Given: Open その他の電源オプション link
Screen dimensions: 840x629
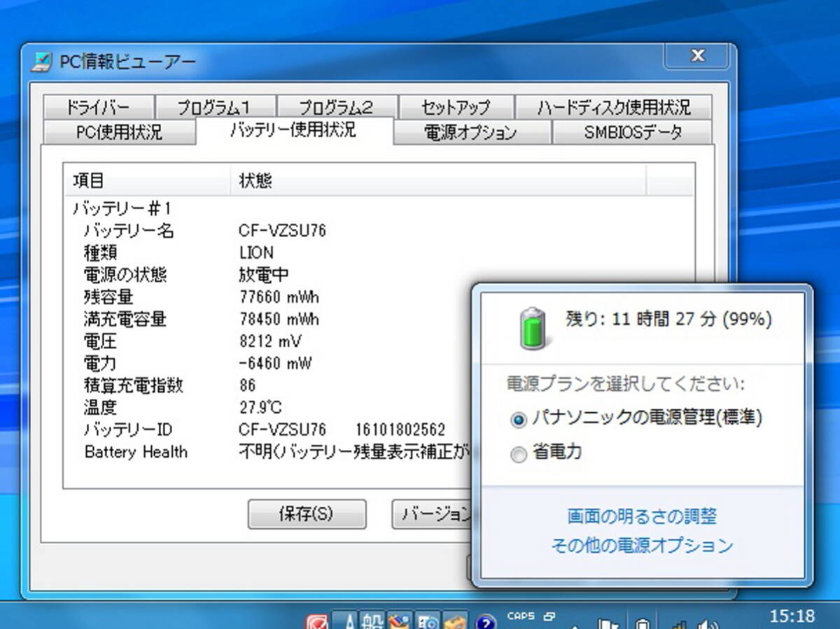Looking at the screenshot, I should click(642, 546).
